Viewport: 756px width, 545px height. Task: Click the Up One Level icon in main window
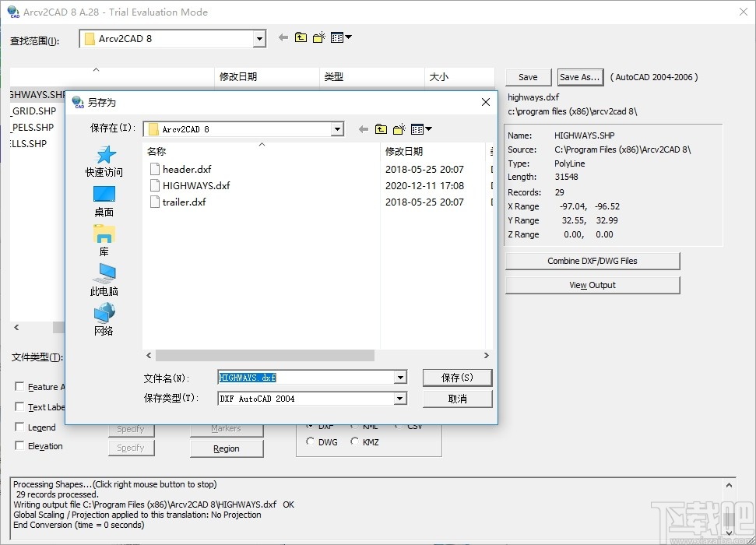(301, 37)
